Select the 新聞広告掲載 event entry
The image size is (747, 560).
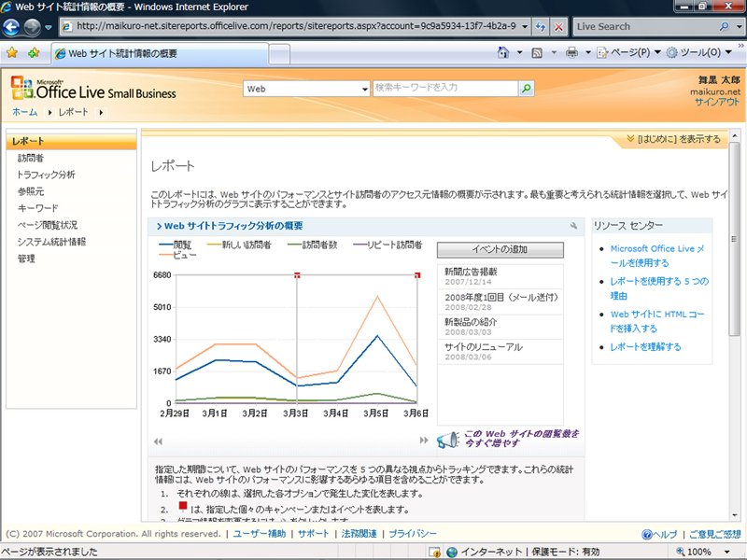(x=500, y=276)
